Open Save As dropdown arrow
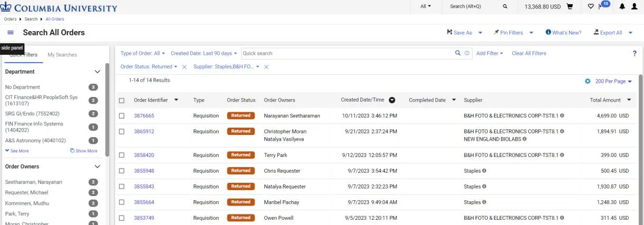 pyautogui.click(x=480, y=33)
